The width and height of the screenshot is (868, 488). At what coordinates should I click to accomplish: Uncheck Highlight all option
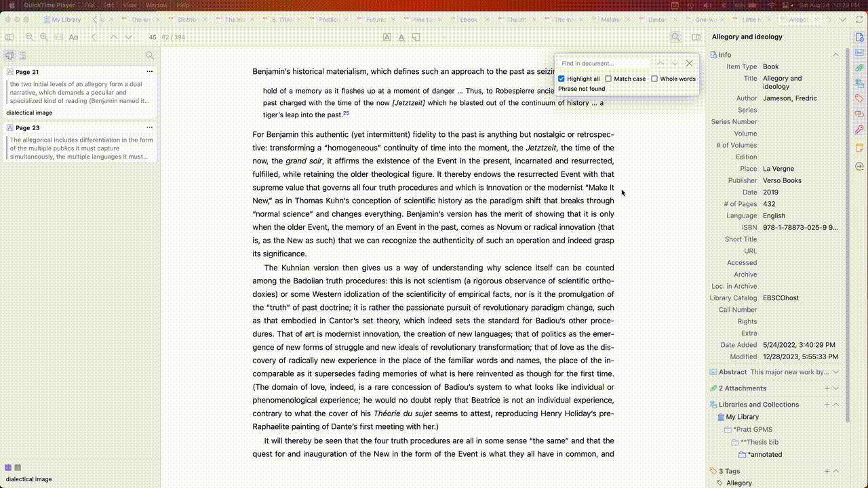561,79
